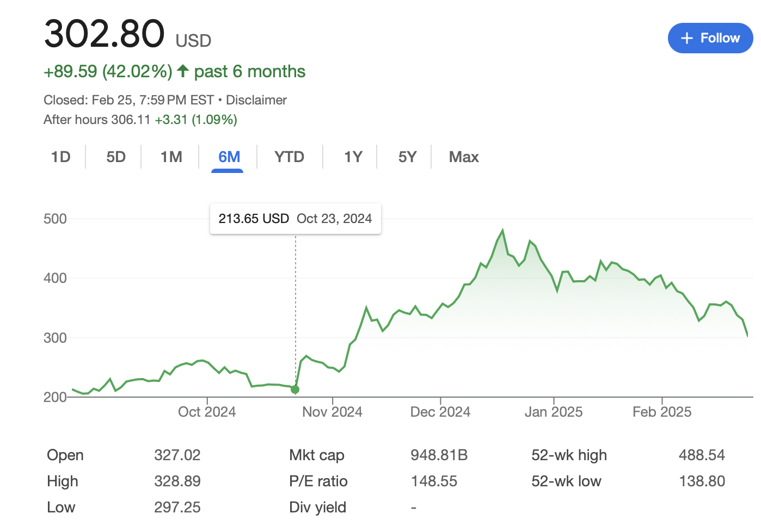Show the Max range chart

(x=464, y=157)
